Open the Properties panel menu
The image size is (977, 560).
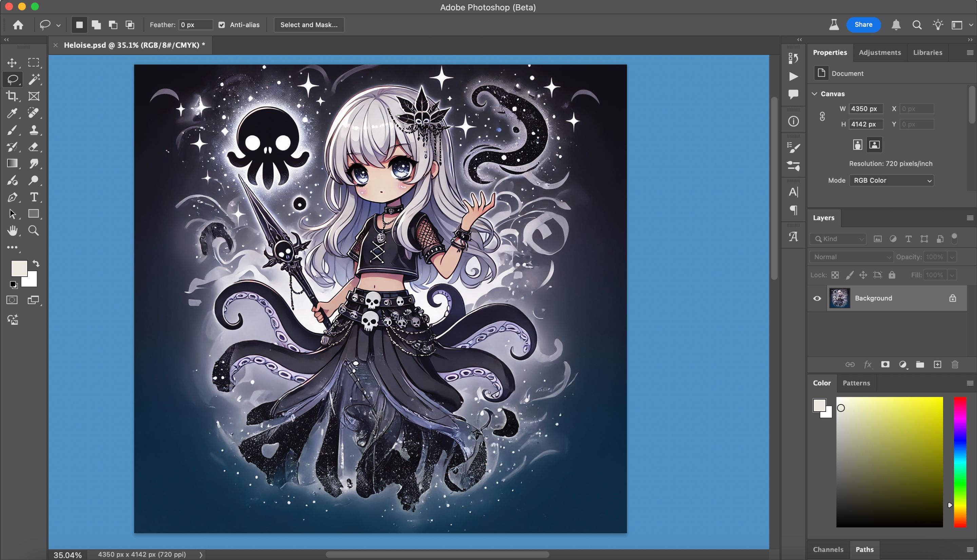[970, 53]
